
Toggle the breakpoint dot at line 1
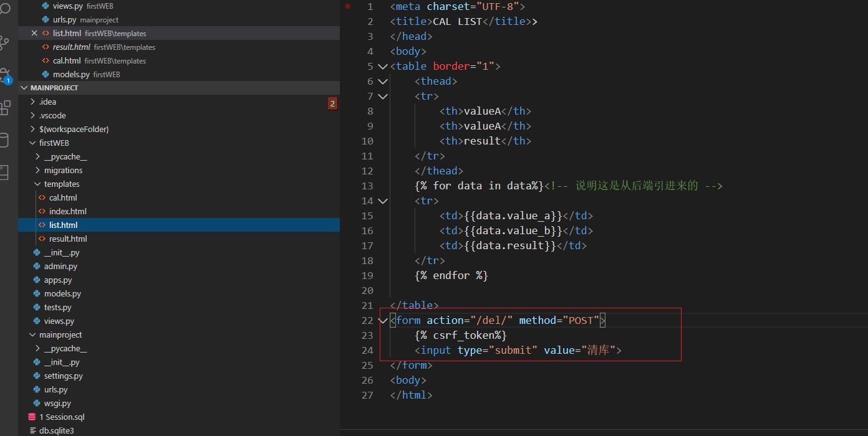(347, 6)
